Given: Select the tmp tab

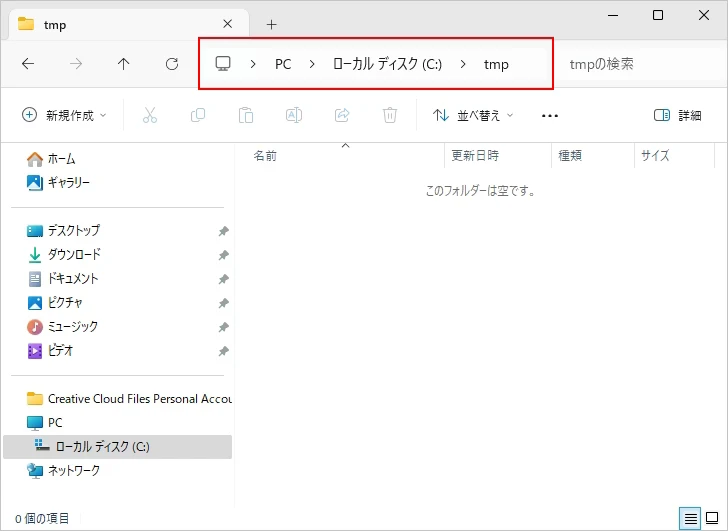Looking at the screenshot, I should point(120,24).
